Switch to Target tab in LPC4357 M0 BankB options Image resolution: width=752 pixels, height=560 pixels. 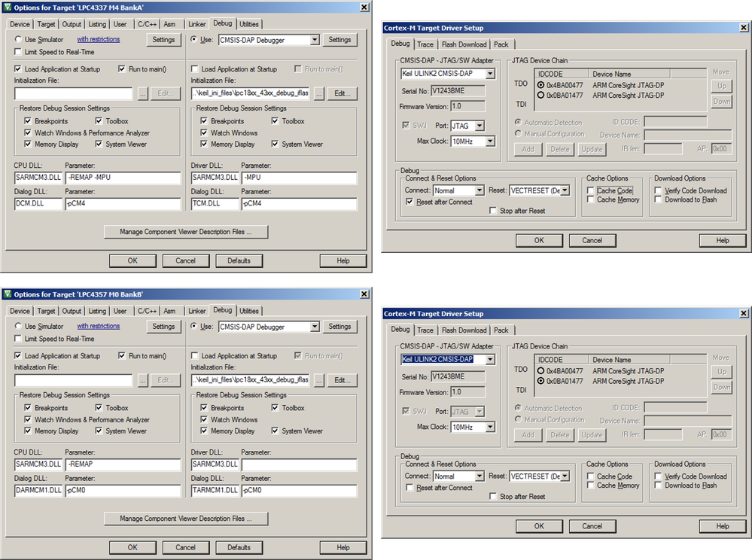pos(46,311)
